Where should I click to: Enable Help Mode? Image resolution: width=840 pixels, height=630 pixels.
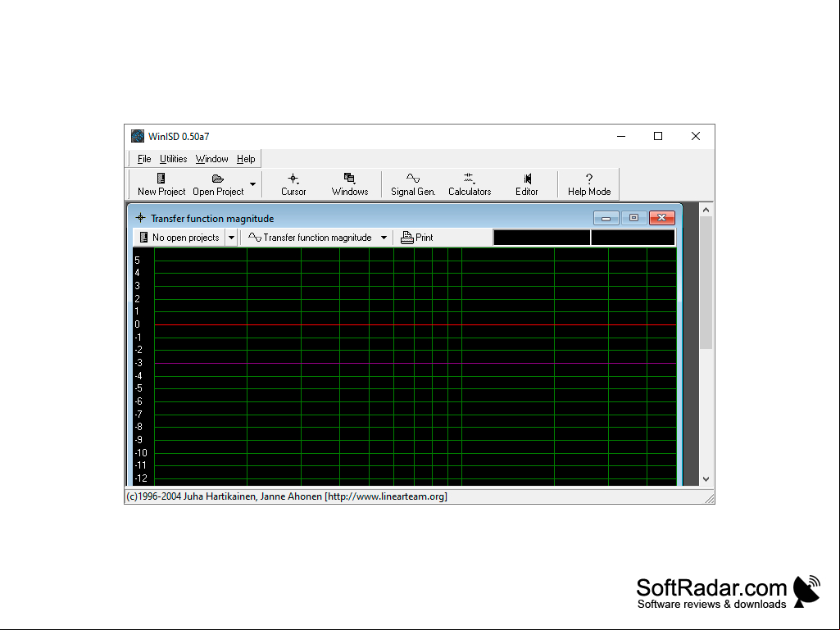tap(588, 184)
